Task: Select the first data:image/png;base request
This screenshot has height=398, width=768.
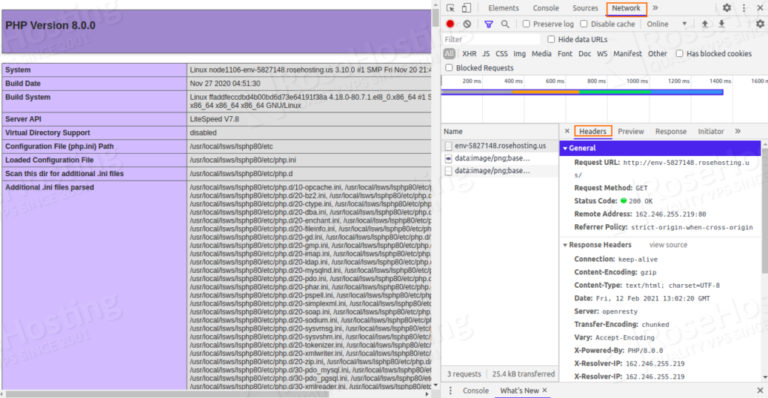Action: coord(500,158)
